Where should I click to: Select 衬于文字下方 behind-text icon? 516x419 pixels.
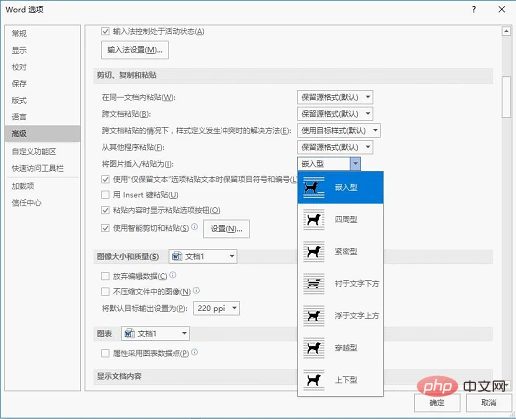pos(314,284)
